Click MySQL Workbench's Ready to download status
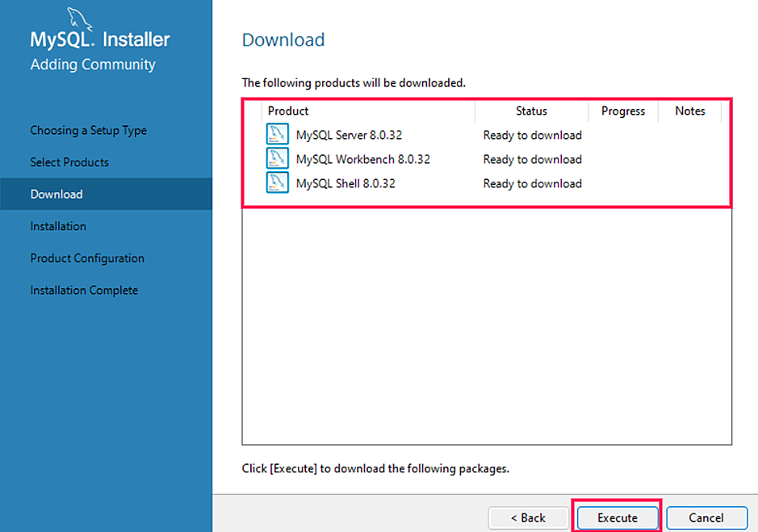The image size is (758, 532). (532, 159)
